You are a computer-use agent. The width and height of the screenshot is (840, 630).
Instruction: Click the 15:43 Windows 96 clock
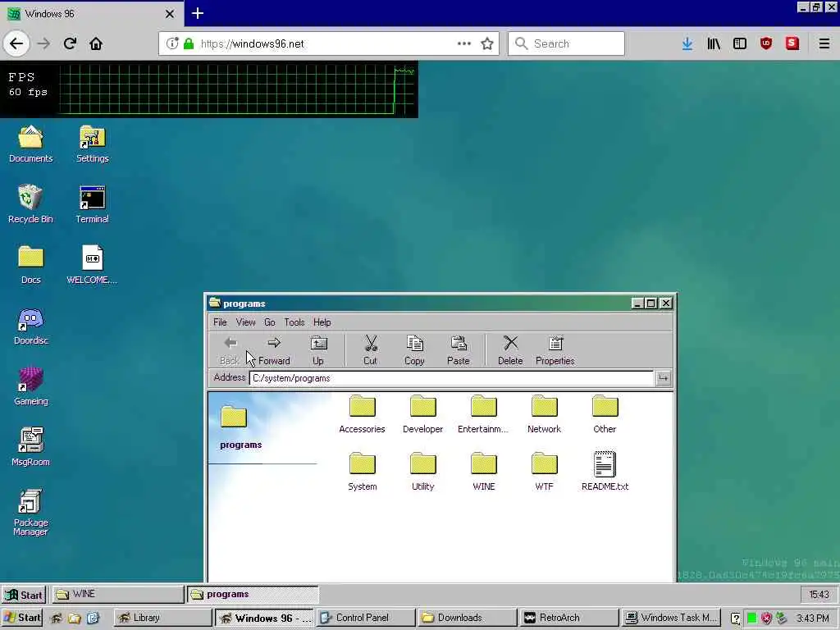pos(819,595)
